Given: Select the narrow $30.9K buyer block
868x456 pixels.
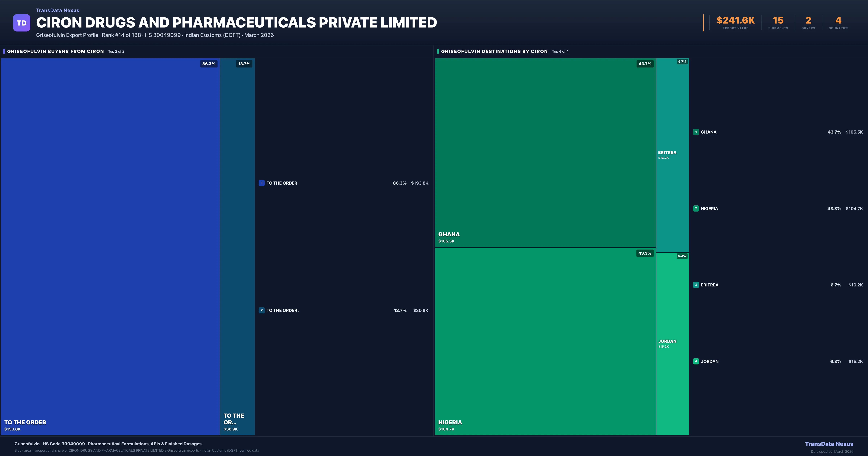Looking at the screenshot, I should point(237,246).
